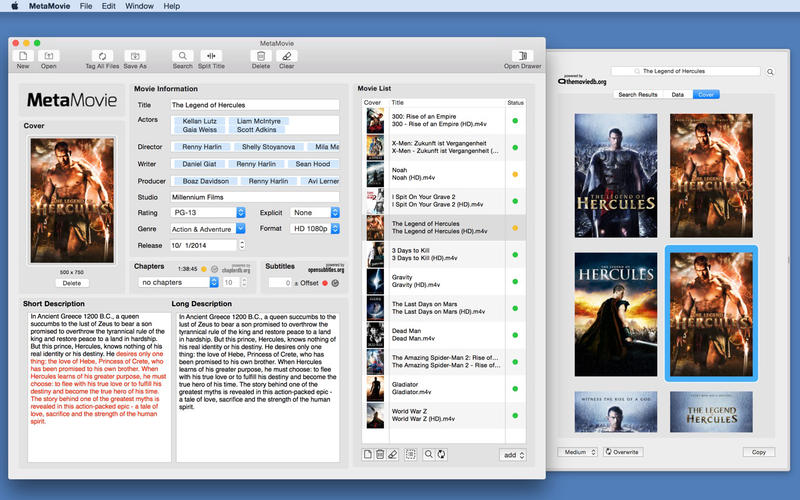The image size is (800, 500).
Task: Open the Edit menu in menu bar
Action: click(x=108, y=6)
